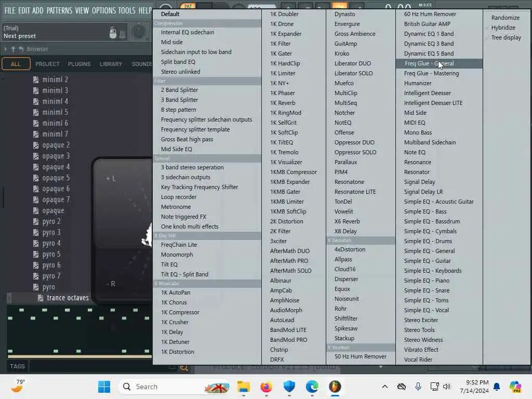Click preset icon beside pyro 5

tap(36, 254)
